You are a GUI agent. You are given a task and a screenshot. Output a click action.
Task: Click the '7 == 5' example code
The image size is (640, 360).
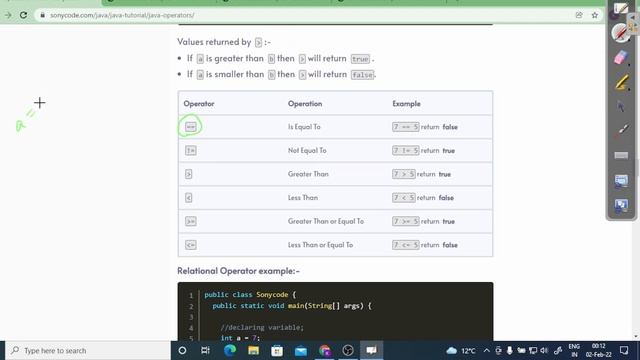pyautogui.click(x=406, y=127)
